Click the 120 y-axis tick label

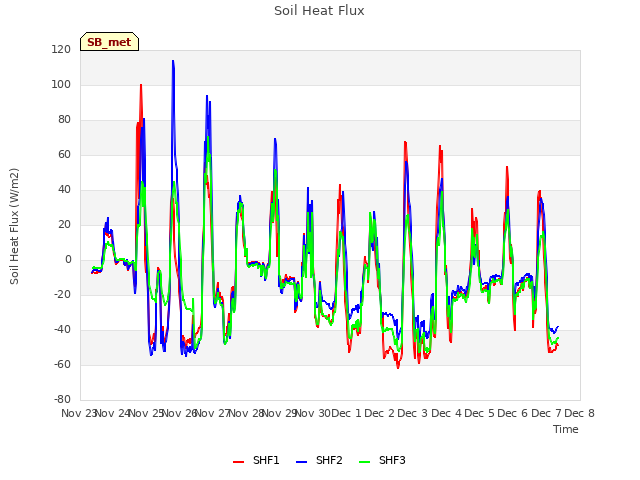pyautogui.click(x=61, y=49)
